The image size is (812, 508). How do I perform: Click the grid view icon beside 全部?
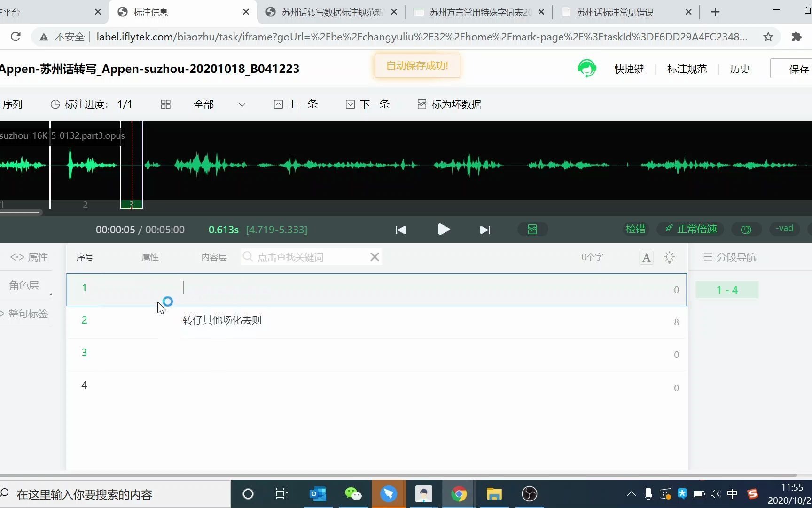click(165, 104)
